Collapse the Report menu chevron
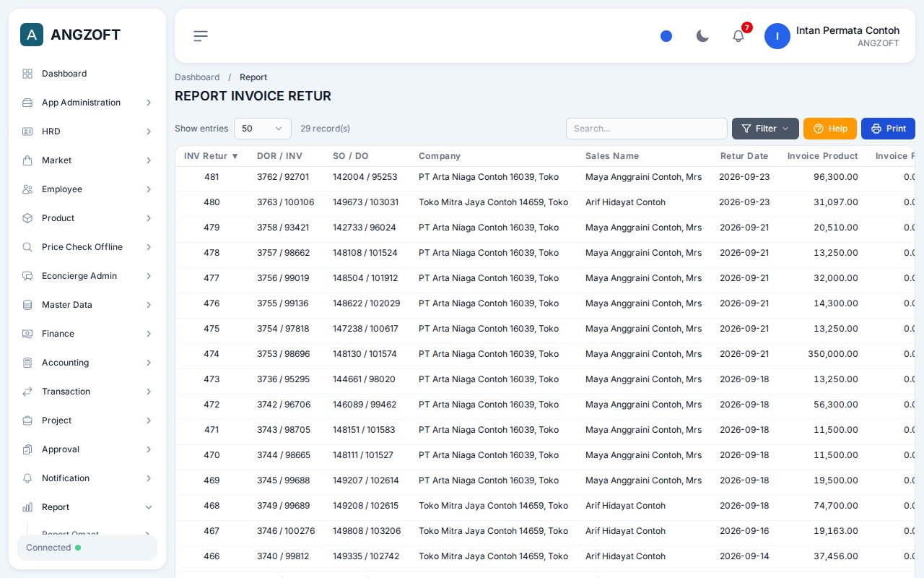The image size is (924, 578). (x=149, y=507)
